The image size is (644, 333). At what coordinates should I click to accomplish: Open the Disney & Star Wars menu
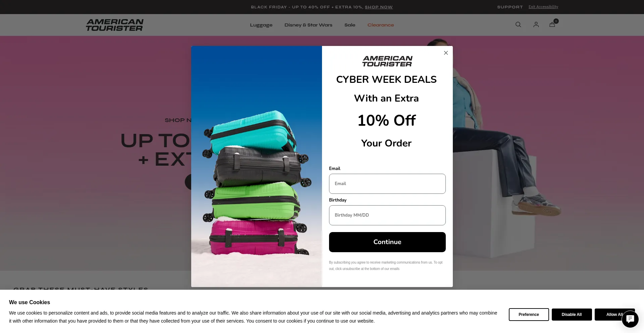[308, 25]
